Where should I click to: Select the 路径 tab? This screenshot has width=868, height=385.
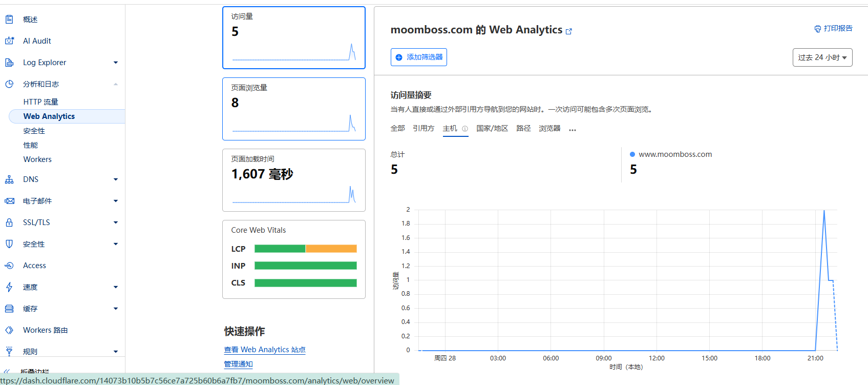523,128
